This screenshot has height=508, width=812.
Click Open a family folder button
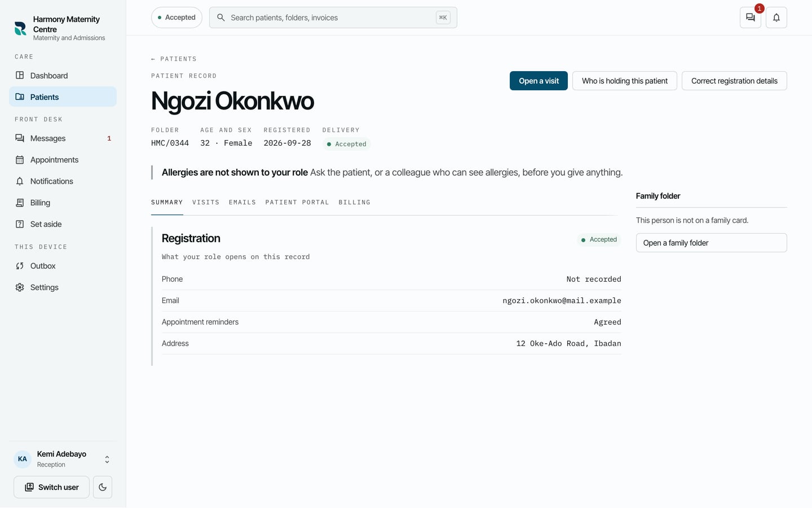[711, 243]
